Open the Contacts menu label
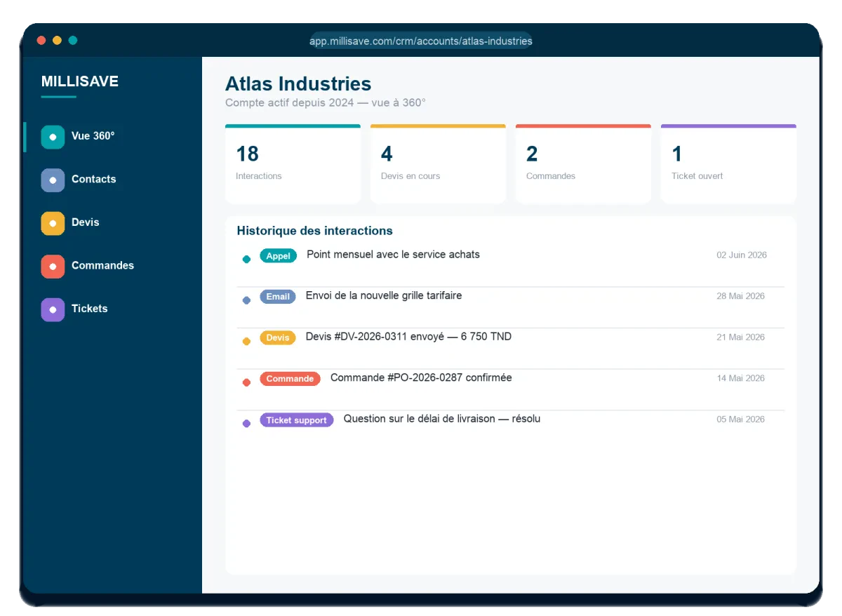The image size is (842, 616). tap(93, 179)
